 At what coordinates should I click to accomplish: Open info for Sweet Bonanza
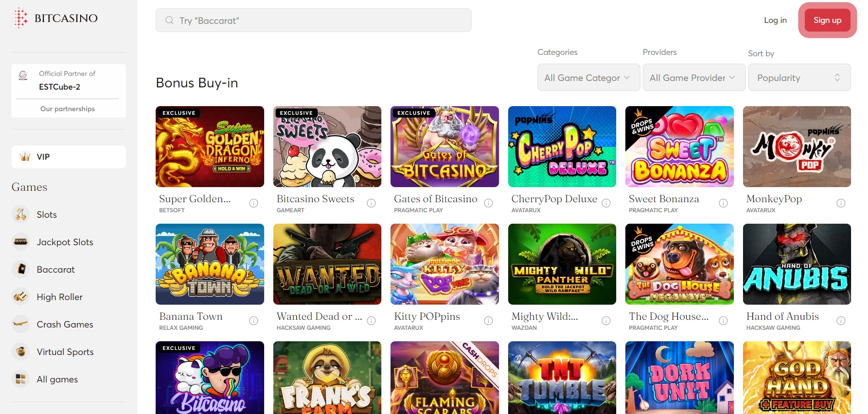pos(723,203)
